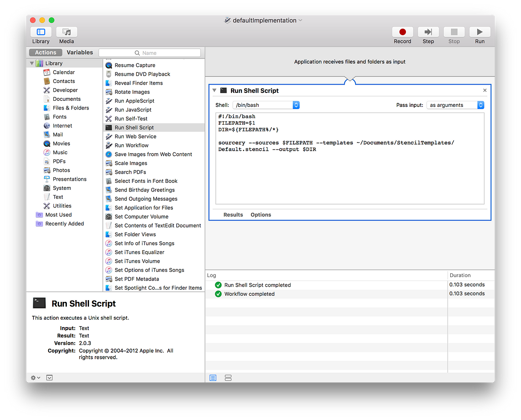Collapse the Library tree disclosure triangle
The height and width of the screenshot is (420, 521).
point(32,63)
